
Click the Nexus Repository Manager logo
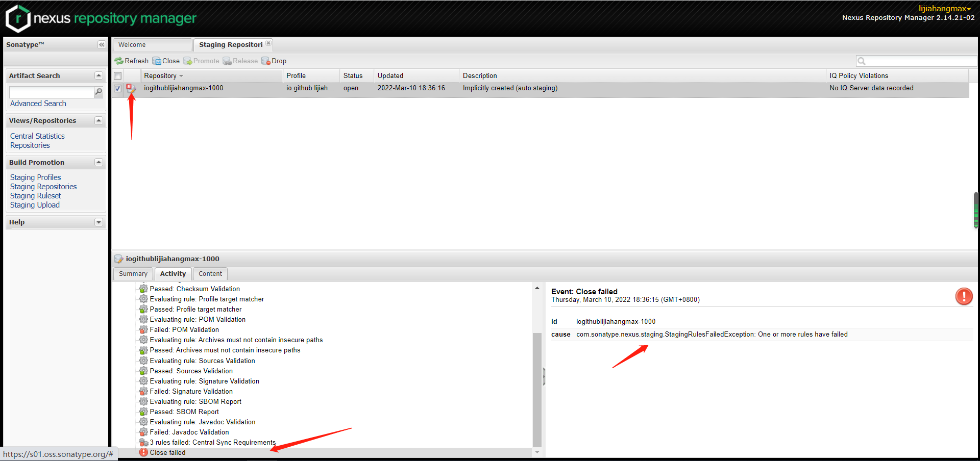point(101,18)
